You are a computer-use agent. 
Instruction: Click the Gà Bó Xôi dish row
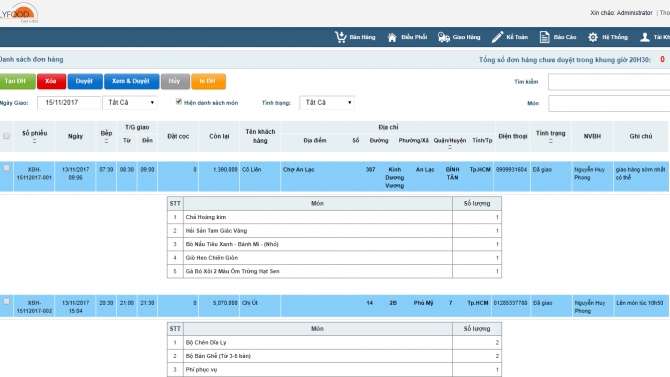coord(334,271)
